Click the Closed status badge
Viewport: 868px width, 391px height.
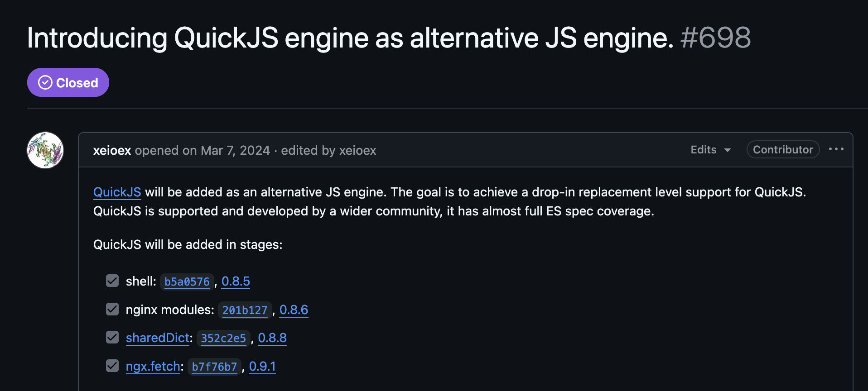click(68, 82)
